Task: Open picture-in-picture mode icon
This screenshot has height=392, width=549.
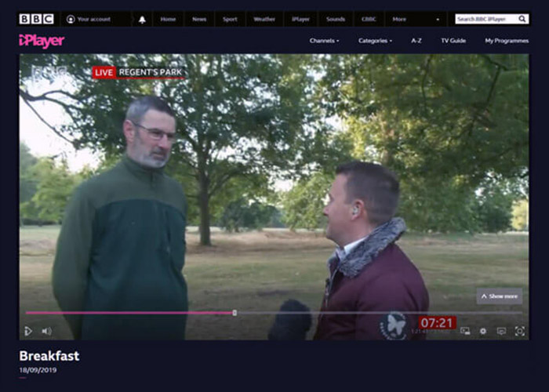Action: (x=465, y=331)
